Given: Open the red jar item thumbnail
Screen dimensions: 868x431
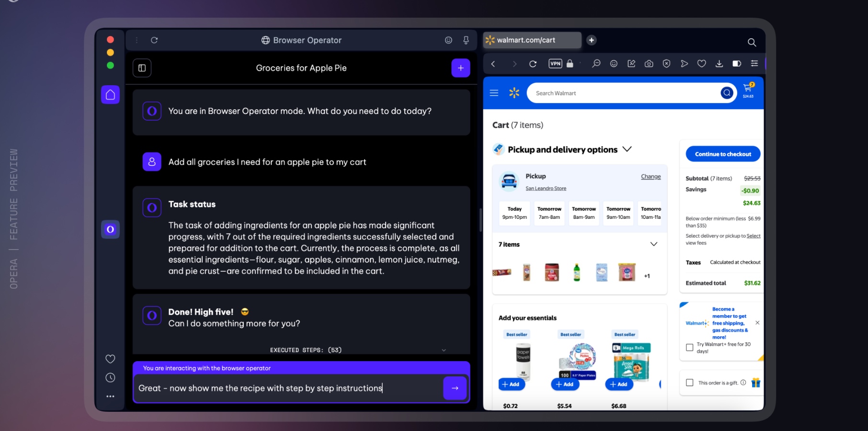Looking at the screenshot, I should click(x=552, y=272).
